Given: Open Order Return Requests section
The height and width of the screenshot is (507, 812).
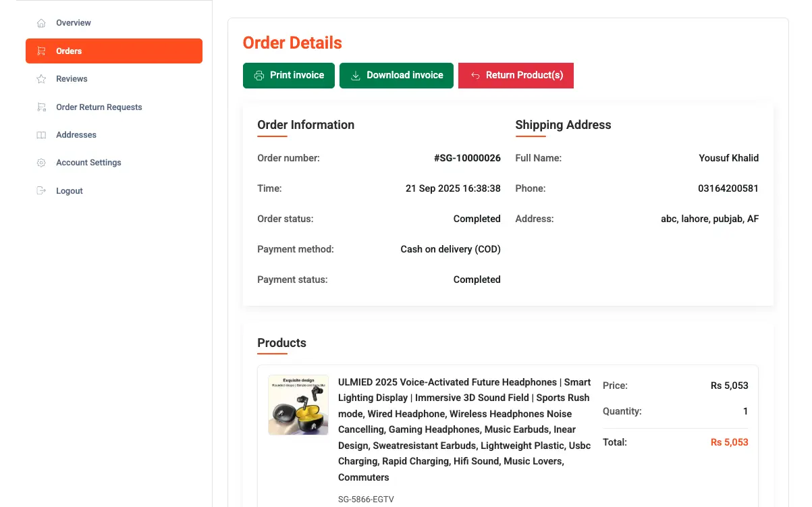Looking at the screenshot, I should [x=99, y=107].
